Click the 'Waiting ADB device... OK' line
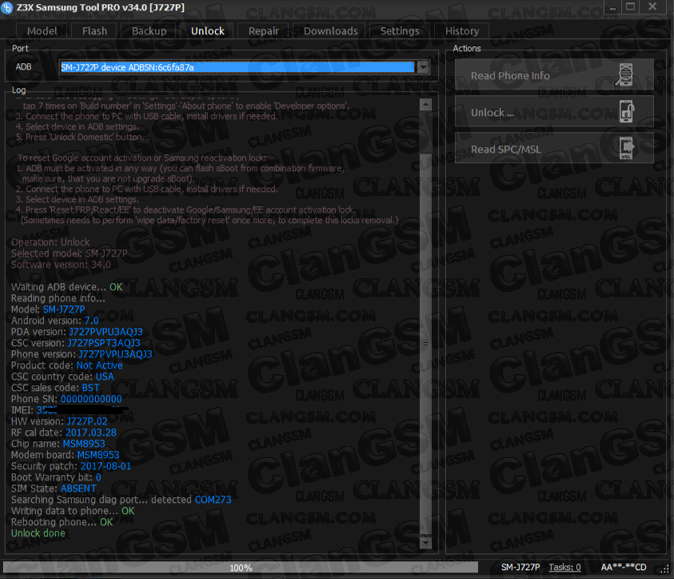 pyautogui.click(x=67, y=287)
